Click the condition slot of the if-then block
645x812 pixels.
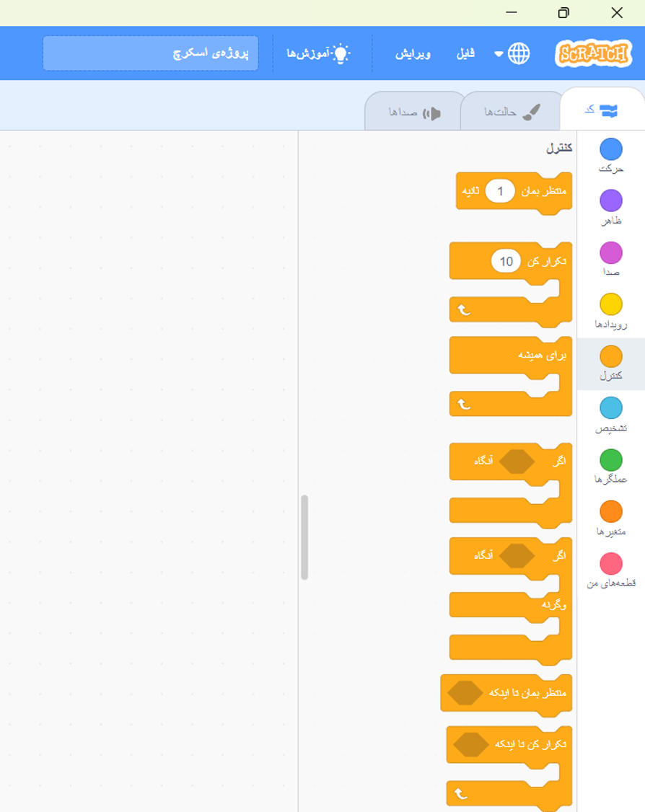pyautogui.click(x=517, y=461)
